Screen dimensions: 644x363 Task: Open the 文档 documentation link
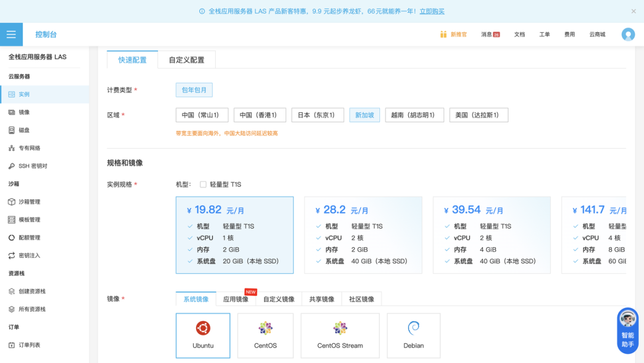[x=519, y=35]
